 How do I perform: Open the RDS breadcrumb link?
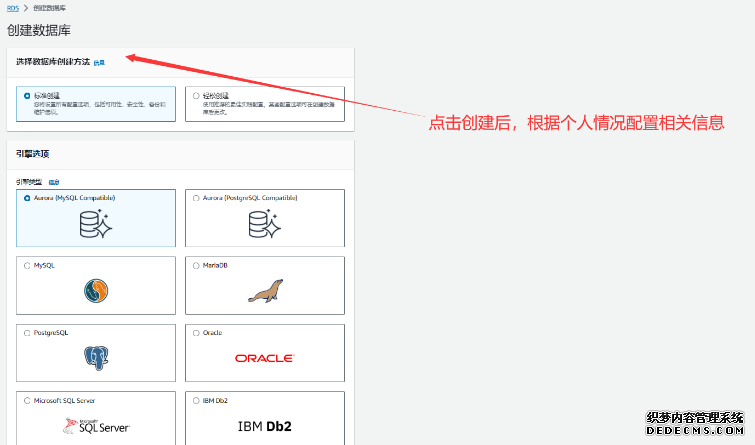pyautogui.click(x=13, y=8)
